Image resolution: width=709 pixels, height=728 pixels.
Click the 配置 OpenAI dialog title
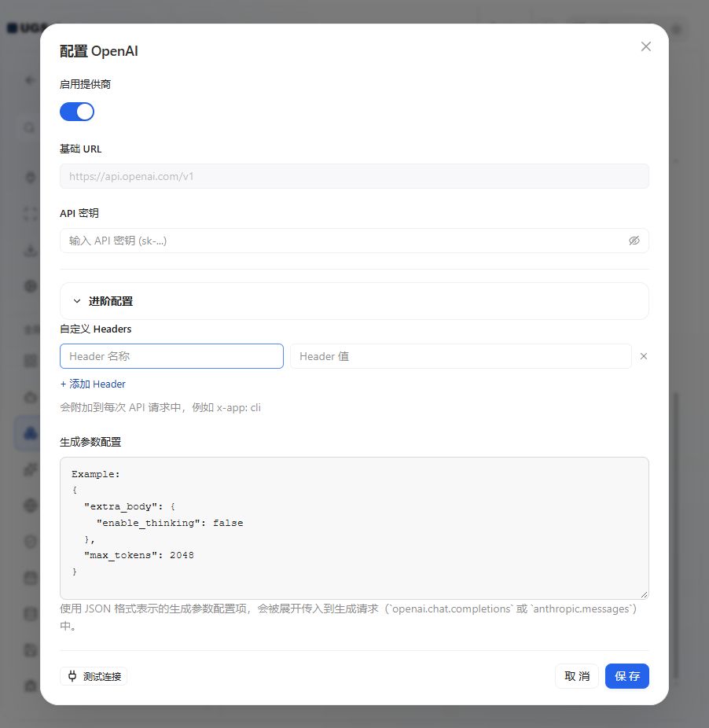(99, 51)
